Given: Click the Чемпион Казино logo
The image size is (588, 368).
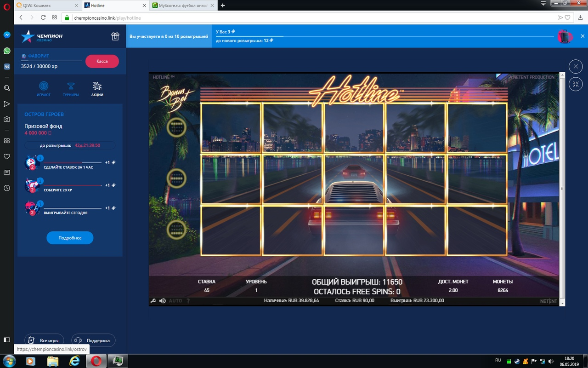Looking at the screenshot, I should [x=42, y=36].
